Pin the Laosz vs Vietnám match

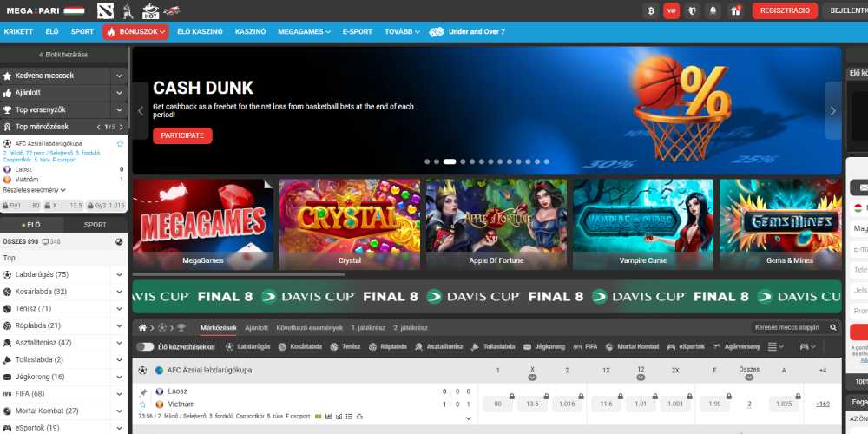pyautogui.click(x=142, y=391)
